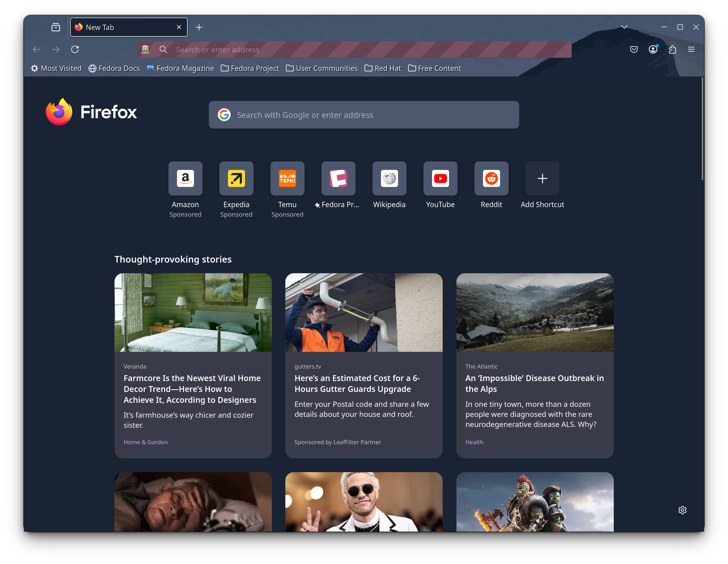Viewport: 728px width, 564px height.
Task: Focus the Search or enter address bar
Action: [x=354, y=49]
